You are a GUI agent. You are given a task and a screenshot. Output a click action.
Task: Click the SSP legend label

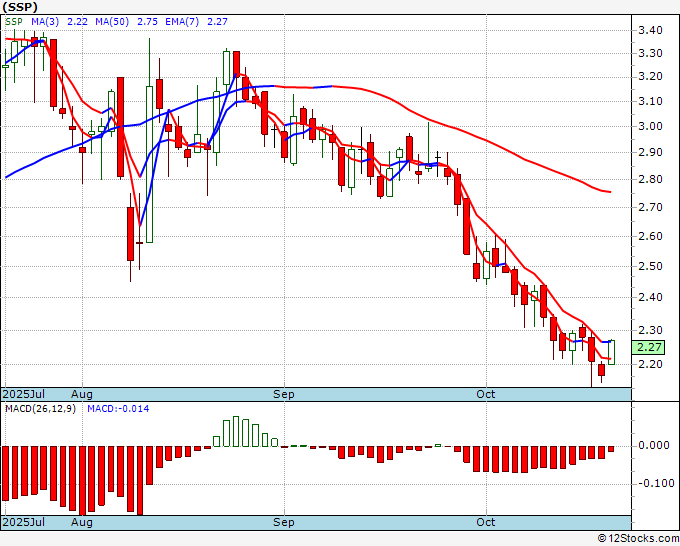tap(14, 22)
